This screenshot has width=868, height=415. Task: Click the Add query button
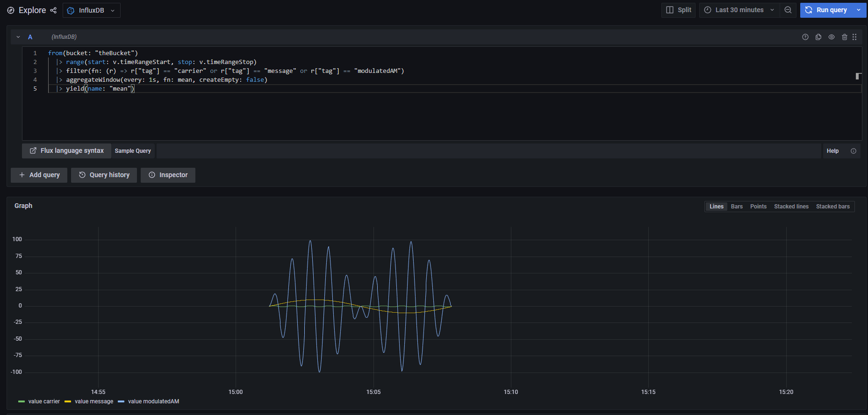[x=39, y=175]
